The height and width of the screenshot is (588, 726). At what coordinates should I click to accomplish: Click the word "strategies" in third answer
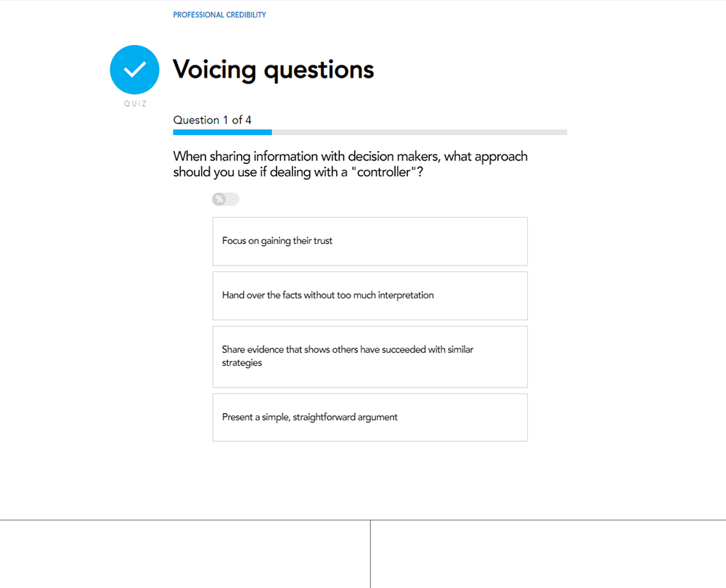[242, 363]
